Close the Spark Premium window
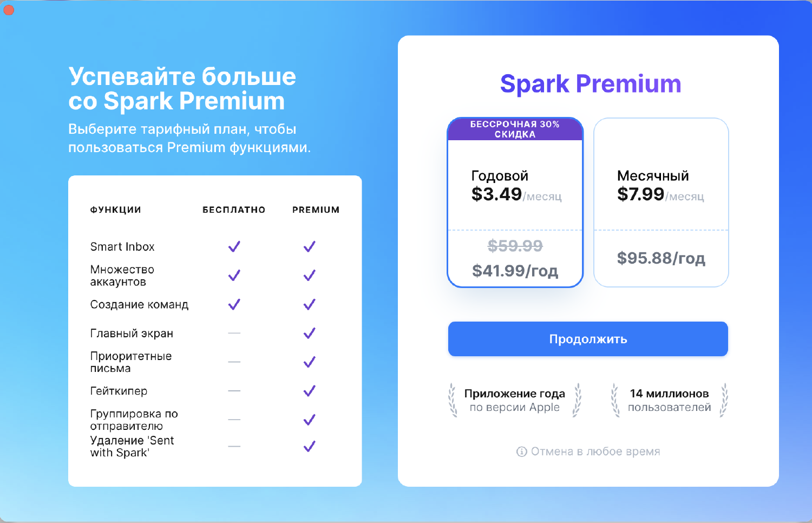 (9, 10)
